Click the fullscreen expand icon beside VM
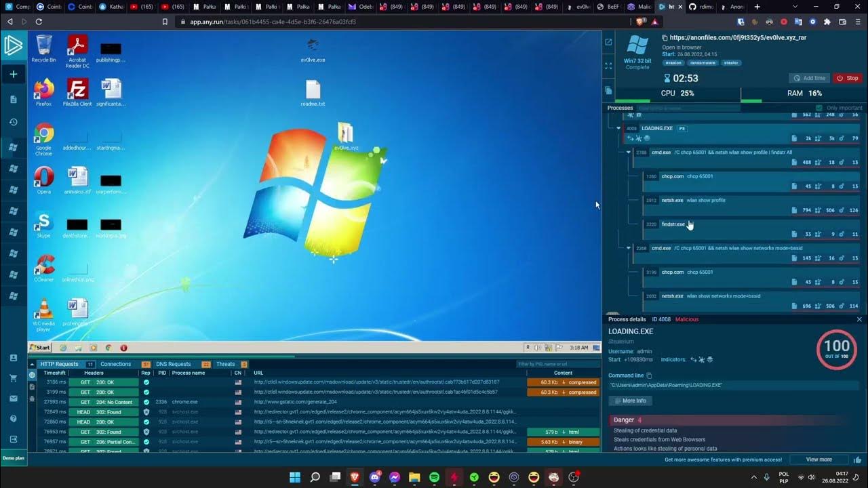 [x=608, y=66]
